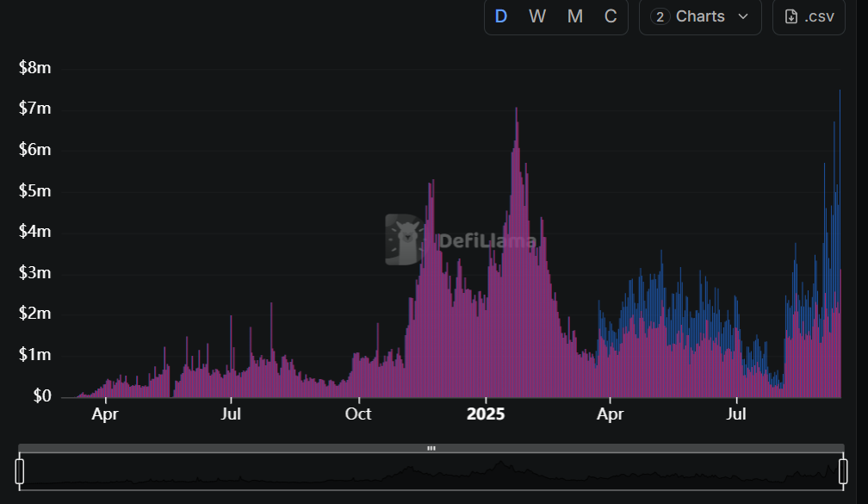Select the daily 'D' interval
Screen dimensions: 868x504
501,16
